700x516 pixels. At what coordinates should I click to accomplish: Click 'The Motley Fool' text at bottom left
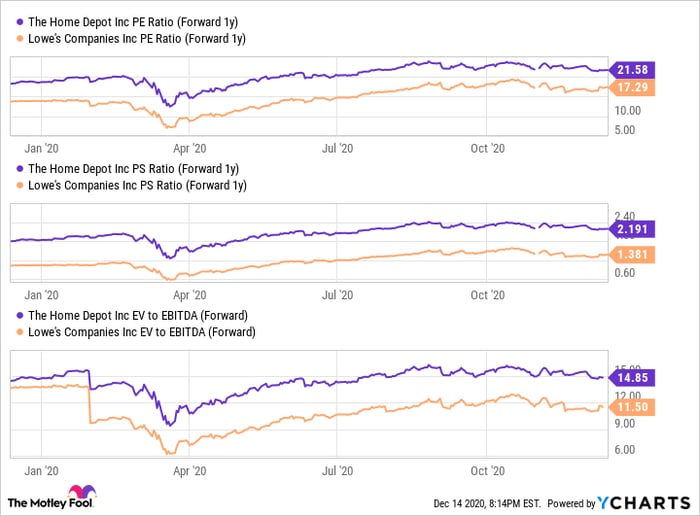pyautogui.click(x=36, y=502)
